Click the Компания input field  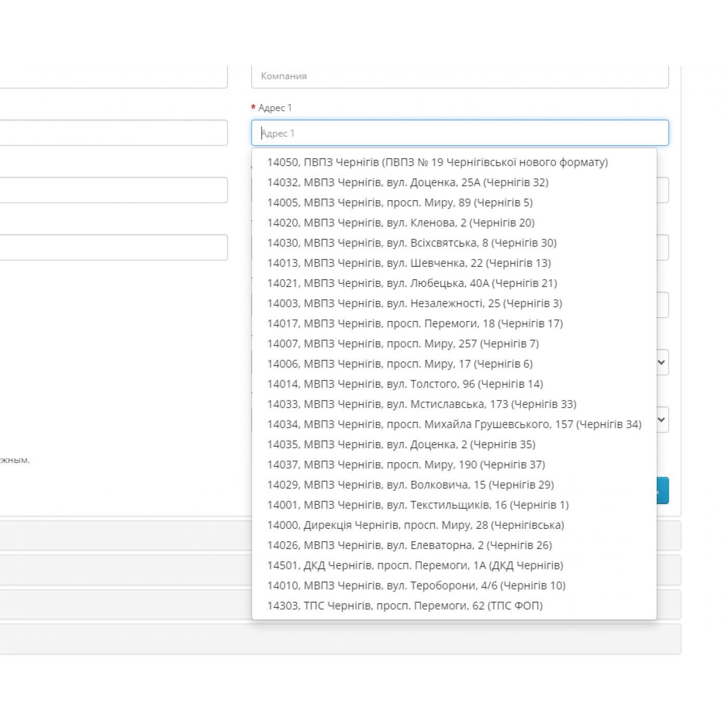coord(460,76)
